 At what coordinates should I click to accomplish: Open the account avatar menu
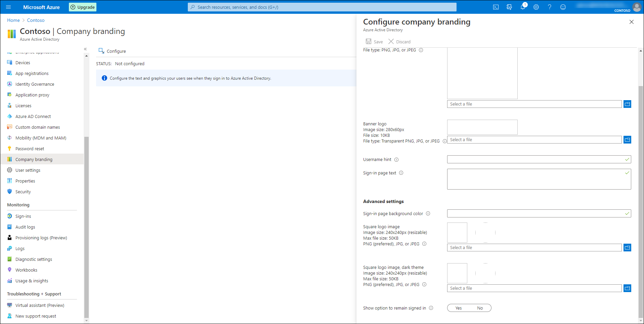637,7
